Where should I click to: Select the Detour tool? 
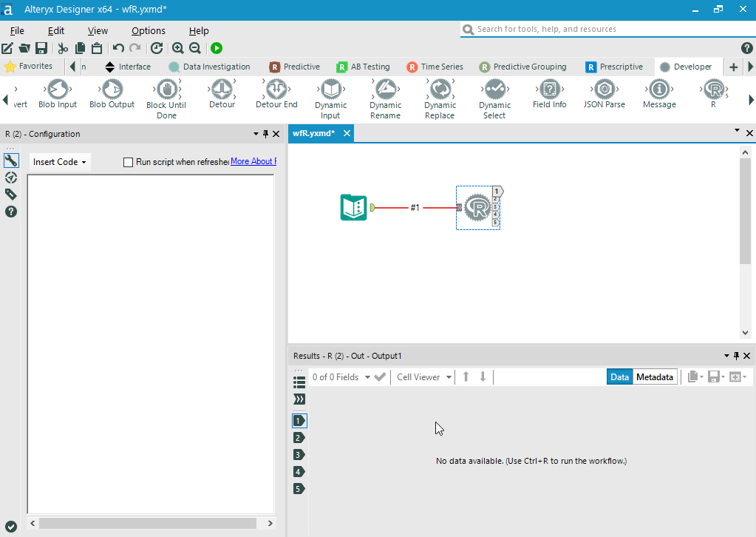pos(222,95)
